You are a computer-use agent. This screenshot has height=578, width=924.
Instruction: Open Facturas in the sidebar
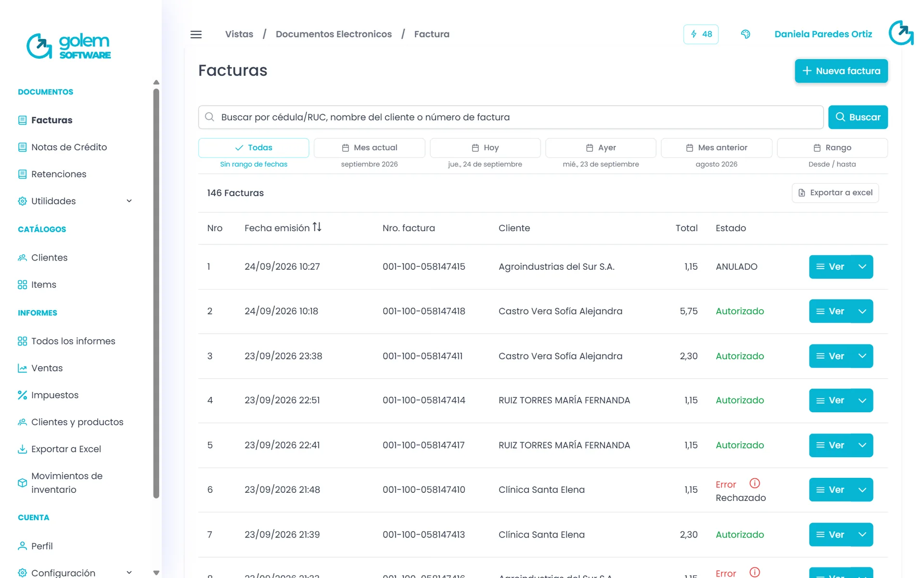[x=51, y=120]
